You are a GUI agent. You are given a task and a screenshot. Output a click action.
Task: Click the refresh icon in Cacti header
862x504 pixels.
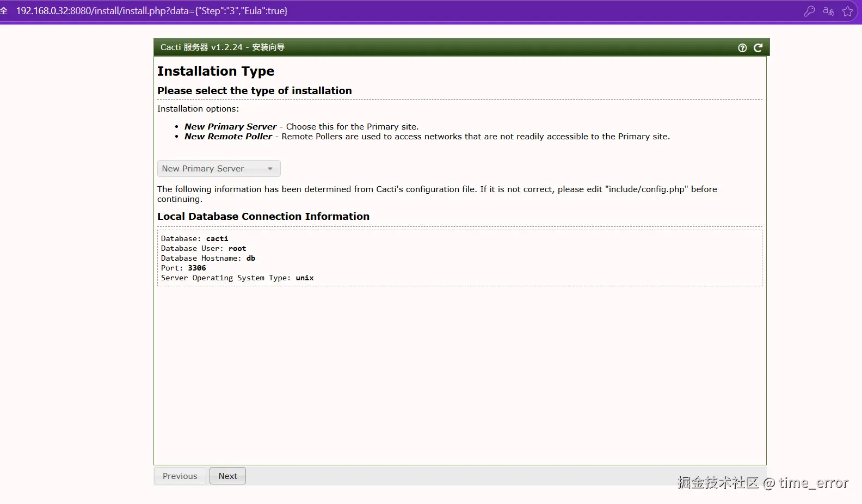[758, 48]
